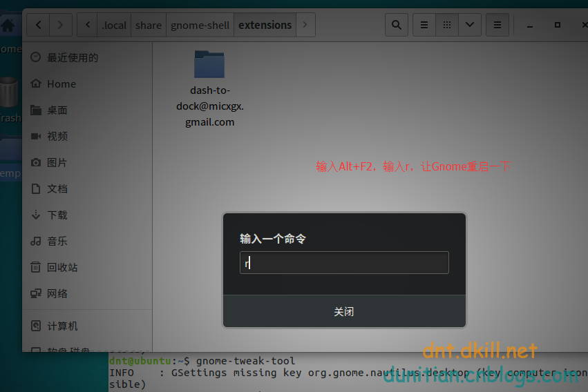
Task: Open Trash (回收站) in sidebar
Action: 87,267
